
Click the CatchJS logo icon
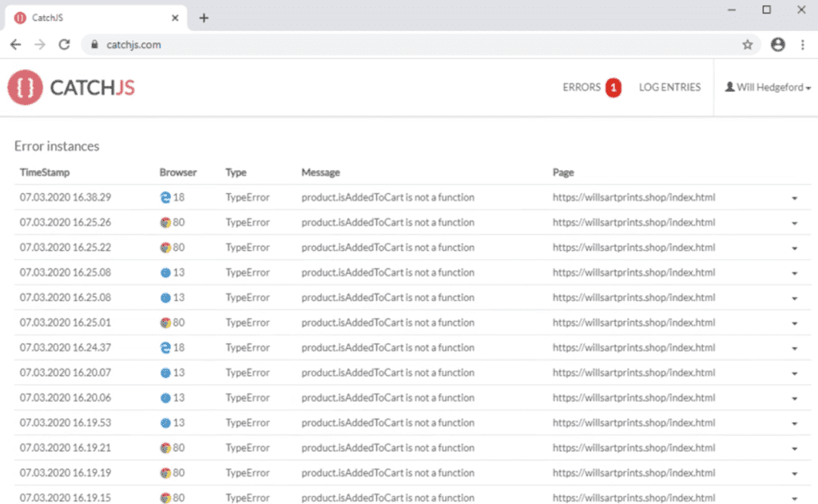(x=25, y=87)
